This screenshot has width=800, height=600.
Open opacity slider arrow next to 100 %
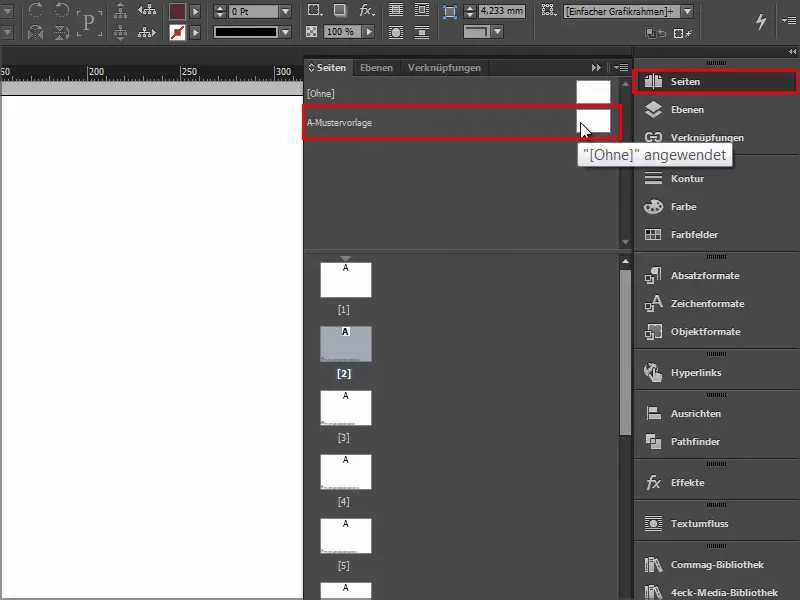tap(369, 32)
